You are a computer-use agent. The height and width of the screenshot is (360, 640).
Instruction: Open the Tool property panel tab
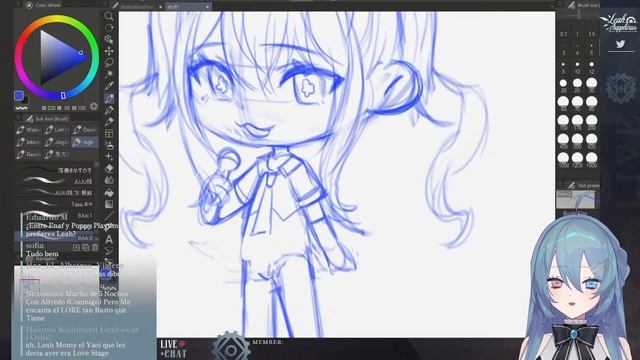coord(584,185)
